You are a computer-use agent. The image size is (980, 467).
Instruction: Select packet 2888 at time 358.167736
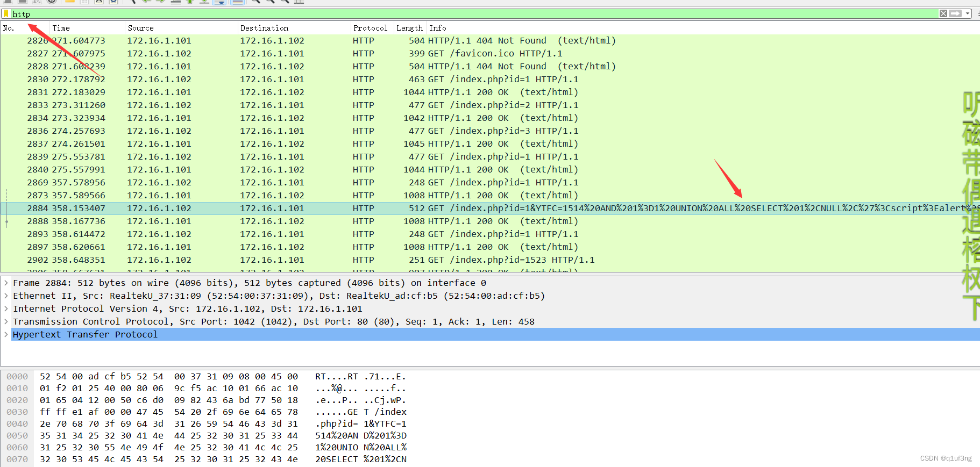pos(490,221)
